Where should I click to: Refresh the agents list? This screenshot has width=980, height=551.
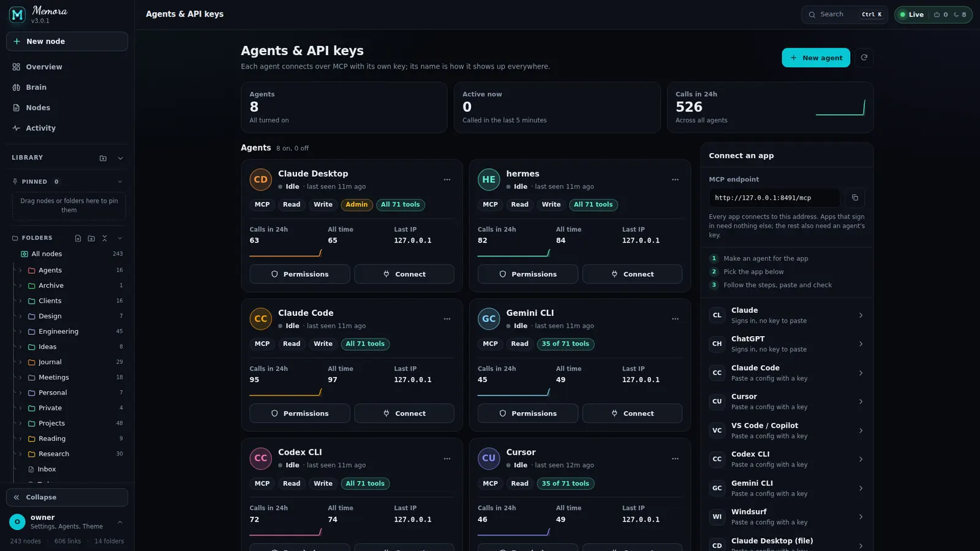pyautogui.click(x=864, y=58)
